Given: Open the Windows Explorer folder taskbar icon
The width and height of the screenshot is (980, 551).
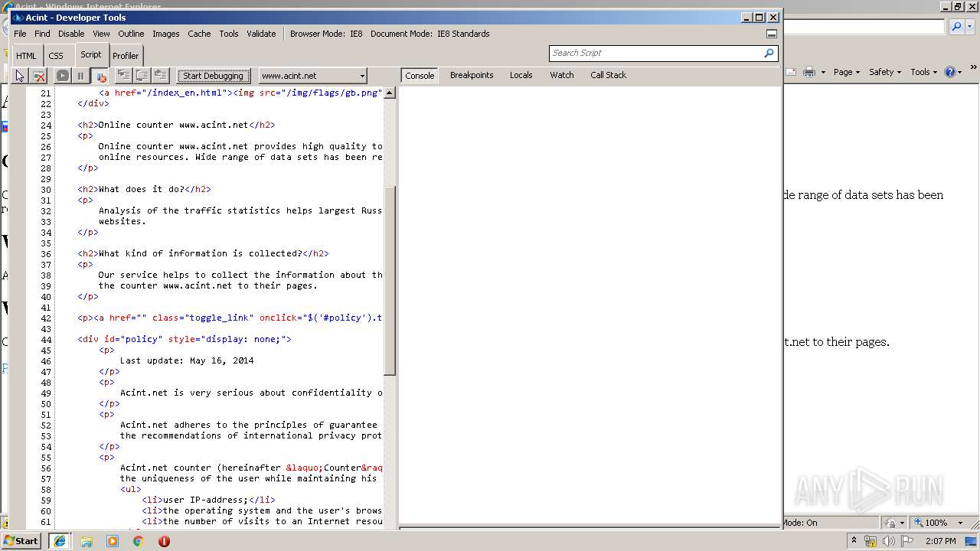Looking at the screenshot, I should [x=87, y=541].
